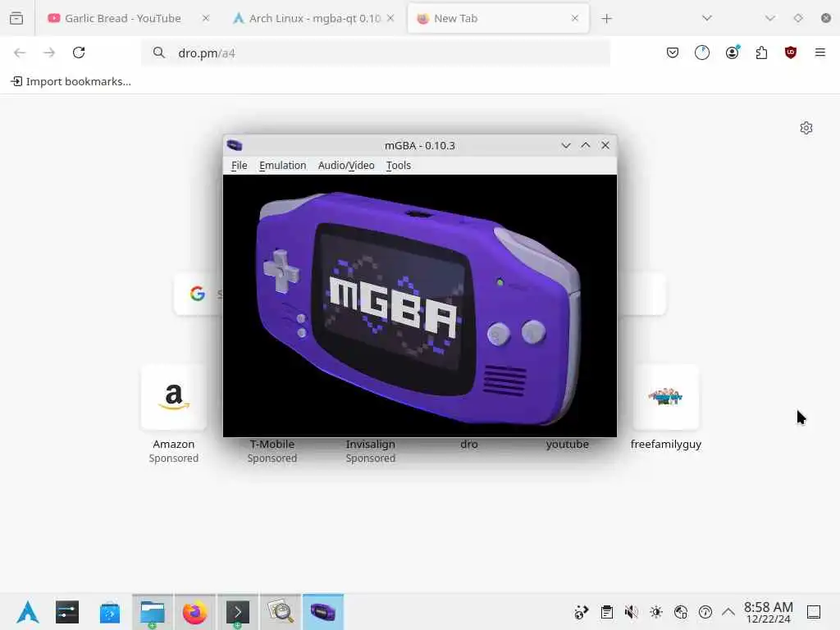Viewport: 840px width, 630px height.
Task: Click the Invisalign shortcut label
Action: pyautogui.click(x=371, y=444)
